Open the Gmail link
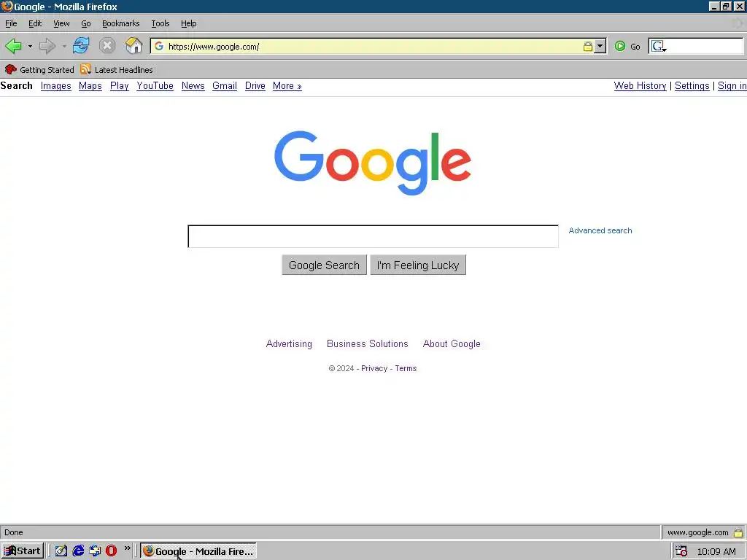Image resolution: width=747 pixels, height=560 pixels. pos(225,86)
